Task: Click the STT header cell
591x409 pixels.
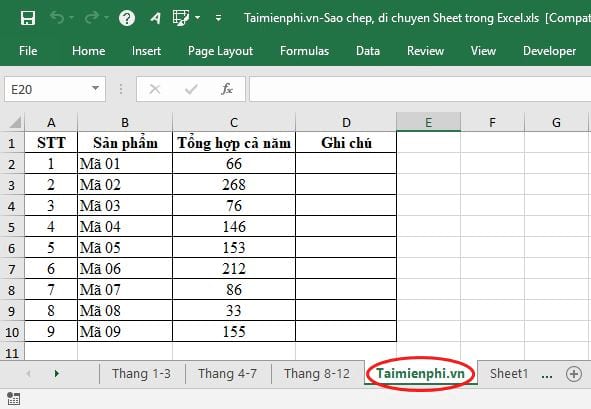Action: click(x=51, y=142)
